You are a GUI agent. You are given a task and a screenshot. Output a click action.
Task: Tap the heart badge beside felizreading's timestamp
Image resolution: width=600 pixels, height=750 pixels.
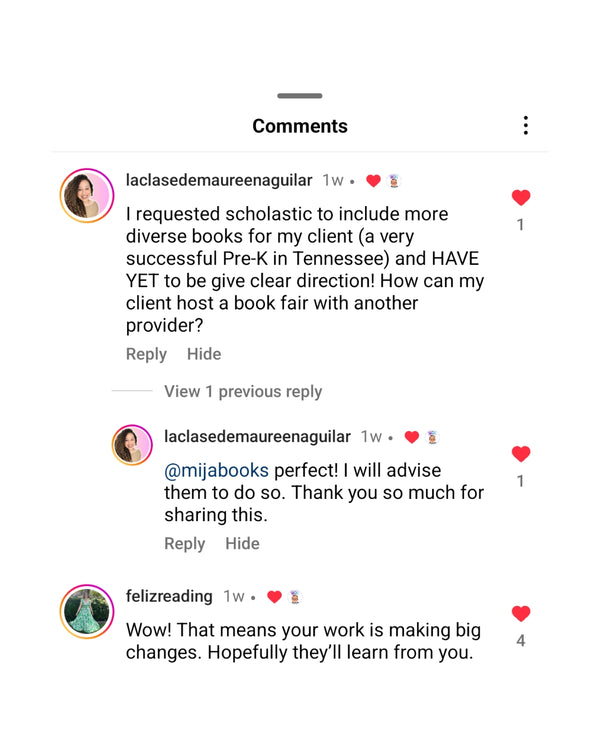274,597
